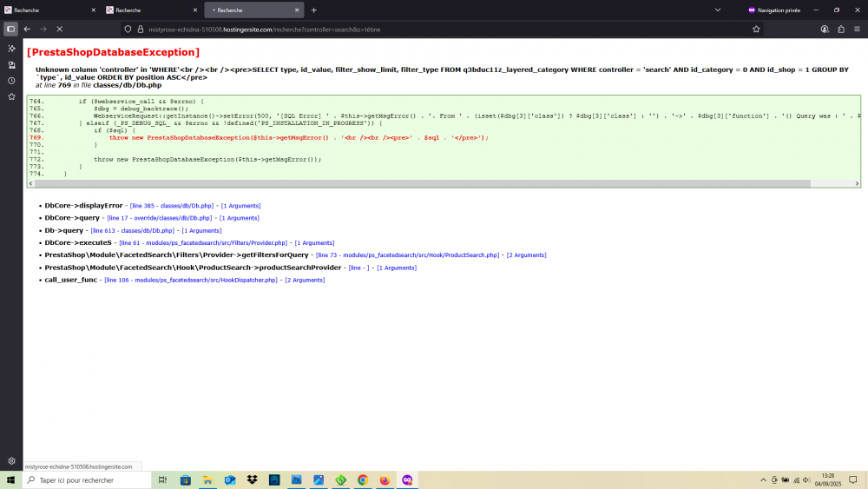Image resolution: width=868 pixels, height=489 pixels.
Task: Open the volume speaker tray control
Action: pos(806,480)
